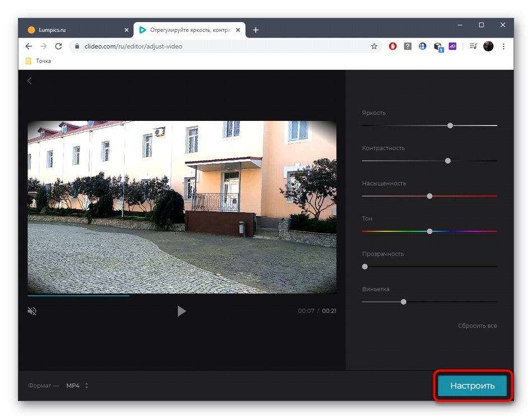View site info via padlock icon
Image resolution: width=532 pixels, height=419 pixels.
[x=77, y=46]
